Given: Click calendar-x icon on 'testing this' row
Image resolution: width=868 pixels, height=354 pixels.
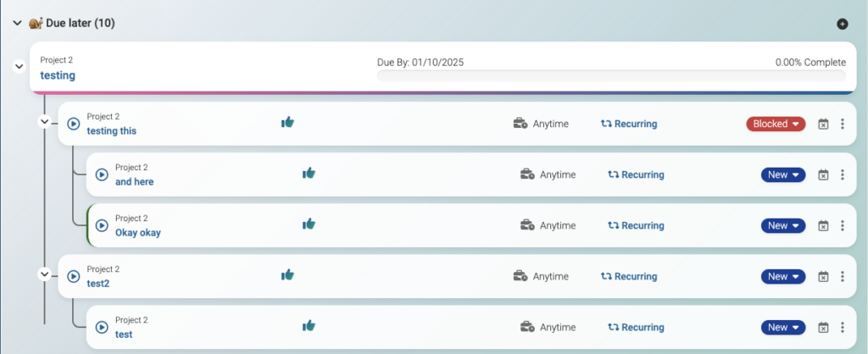Looking at the screenshot, I should pos(823,124).
